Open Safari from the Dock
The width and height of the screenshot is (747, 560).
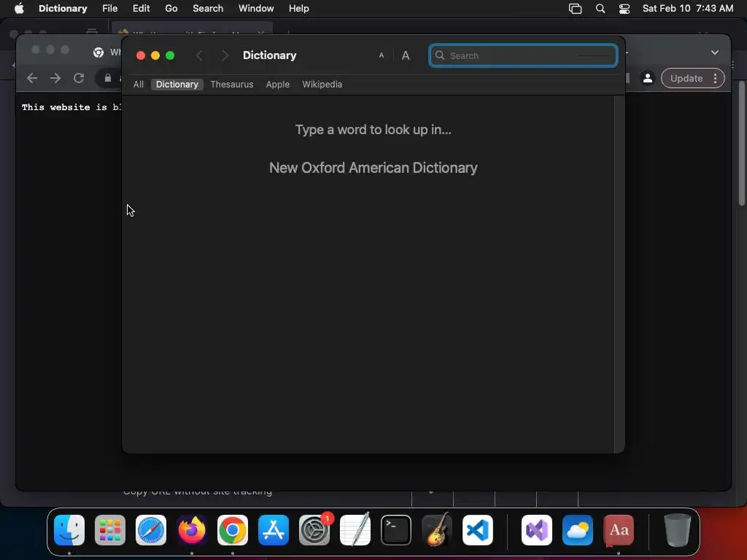click(x=151, y=530)
